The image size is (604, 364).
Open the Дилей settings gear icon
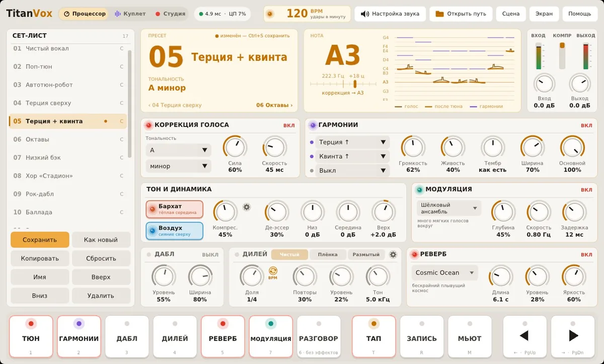(x=393, y=255)
